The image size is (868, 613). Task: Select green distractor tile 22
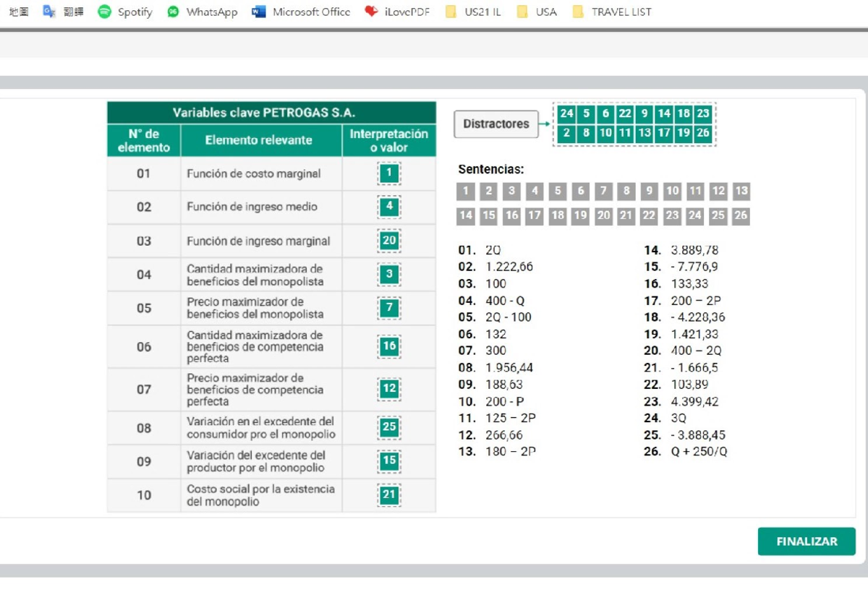click(625, 113)
